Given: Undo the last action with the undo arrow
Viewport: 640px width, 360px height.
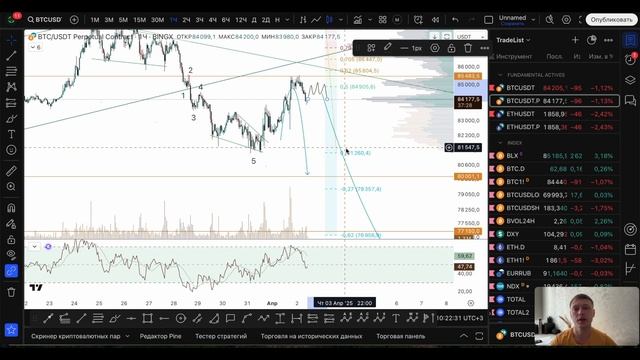Looking at the screenshot, I should click(x=455, y=20).
